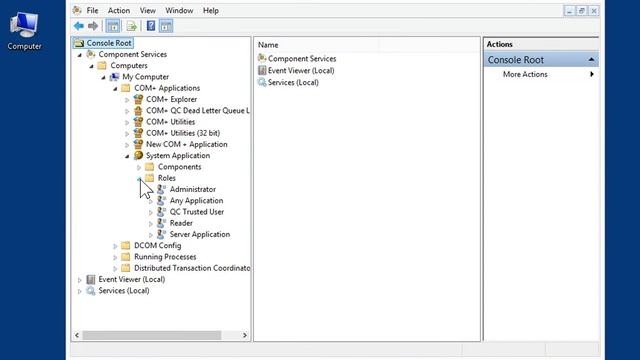This screenshot has height=360, width=640.
Task: Click the My Computer icon in tree
Action: [115, 77]
